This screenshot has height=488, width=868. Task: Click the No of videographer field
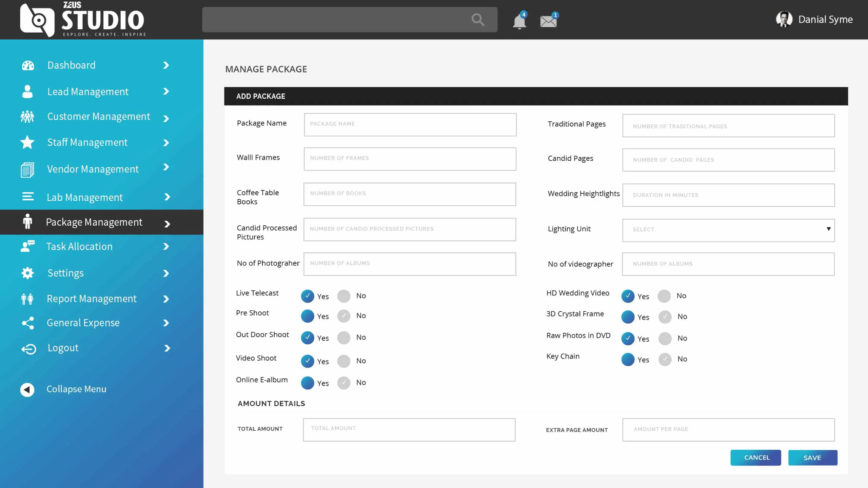click(x=728, y=264)
